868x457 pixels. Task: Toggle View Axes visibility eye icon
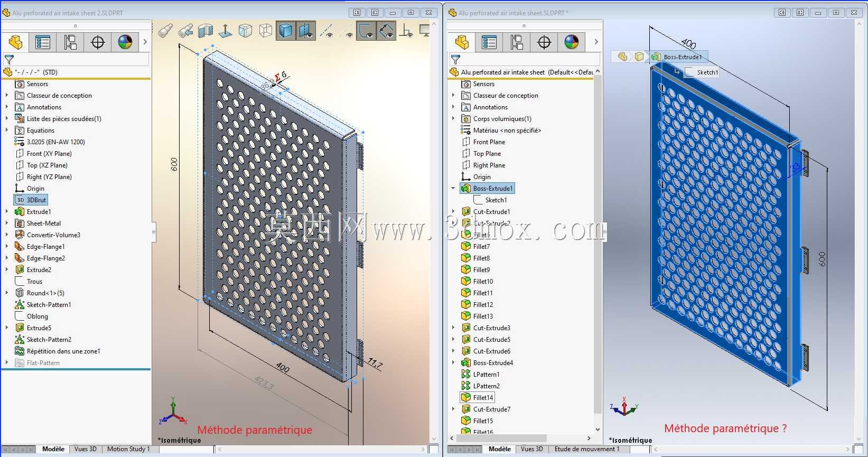point(328,31)
